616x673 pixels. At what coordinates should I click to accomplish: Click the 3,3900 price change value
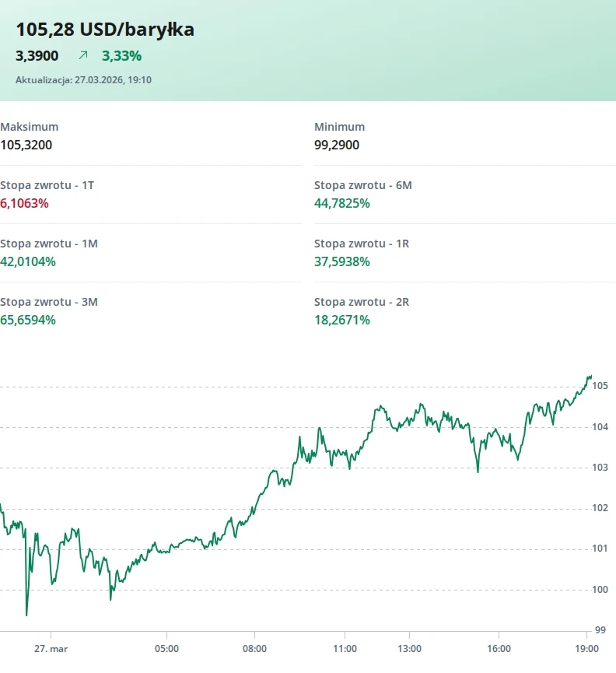tap(37, 56)
